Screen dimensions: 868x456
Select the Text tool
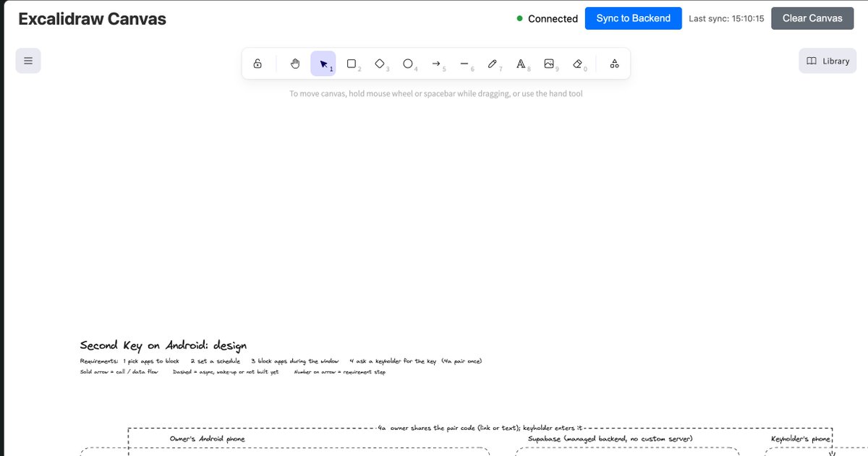[x=521, y=64]
